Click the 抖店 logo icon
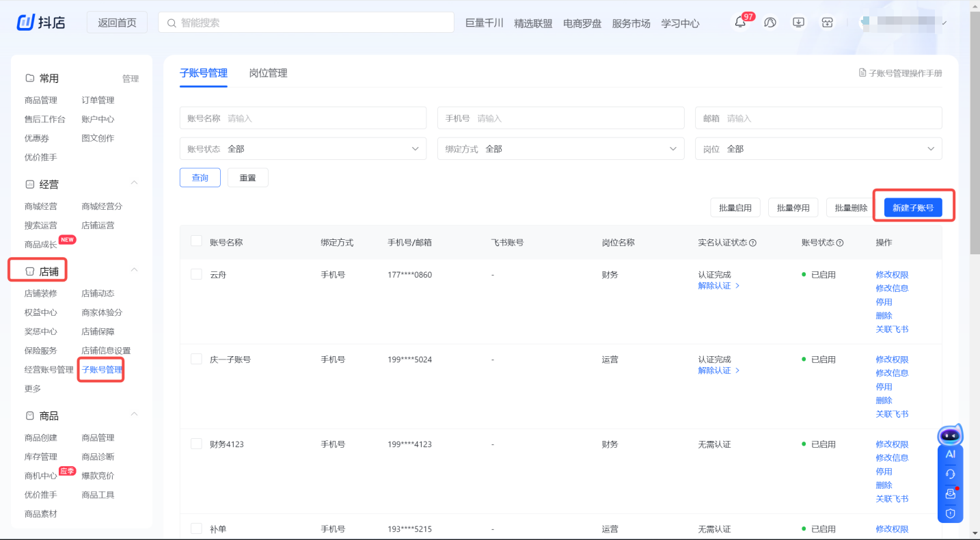The image size is (980, 540). pos(26,22)
